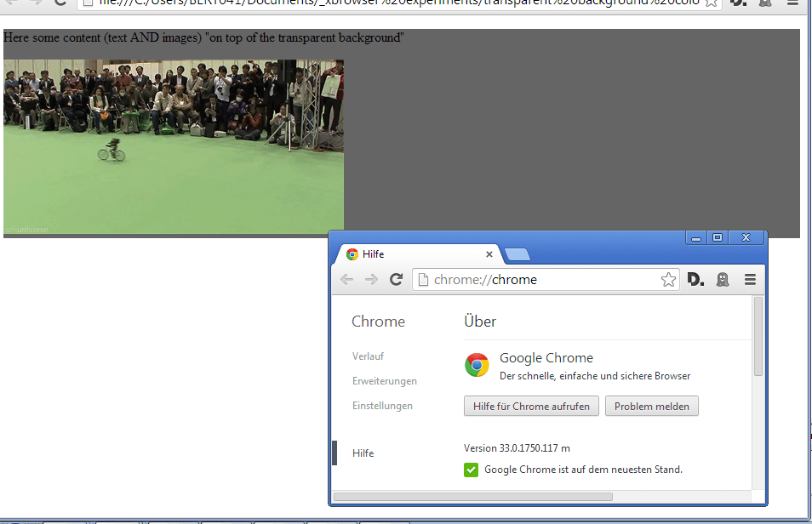Click back arrow in Hilfe window

click(x=347, y=280)
